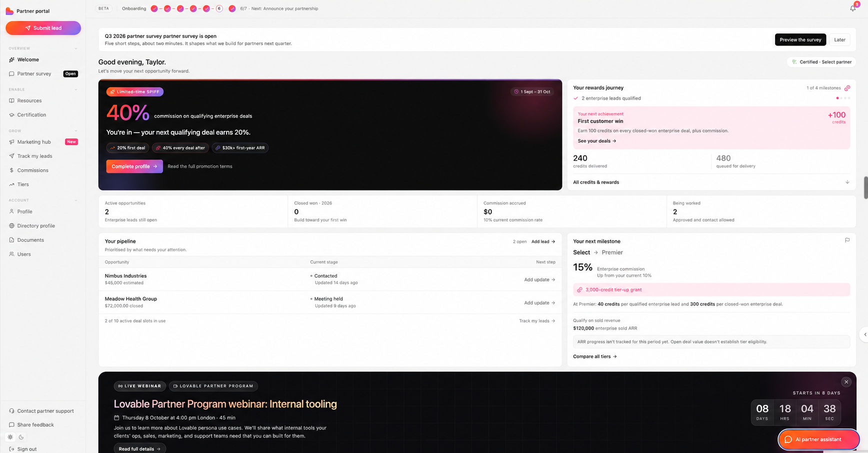Close the live webinar banner
Image resolution: width=868 pixels, height=453 pixels.
[x=846, y=382]
